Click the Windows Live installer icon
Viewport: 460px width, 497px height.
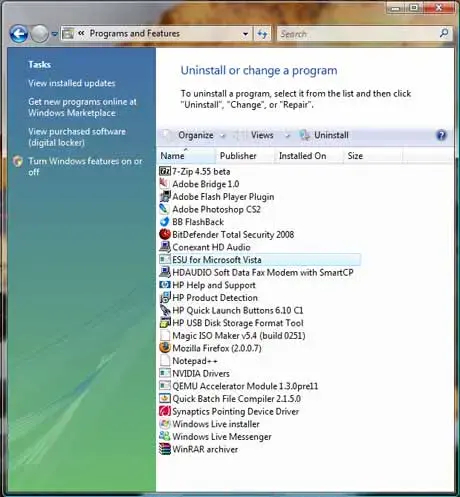165,424
